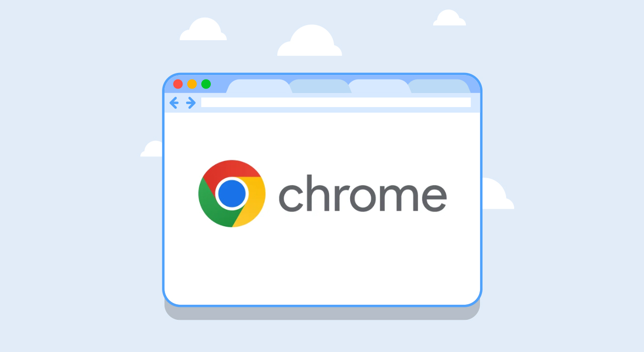The image size is (644, 352).
Task: Focus the white address bar
Action: click(336, 103)
